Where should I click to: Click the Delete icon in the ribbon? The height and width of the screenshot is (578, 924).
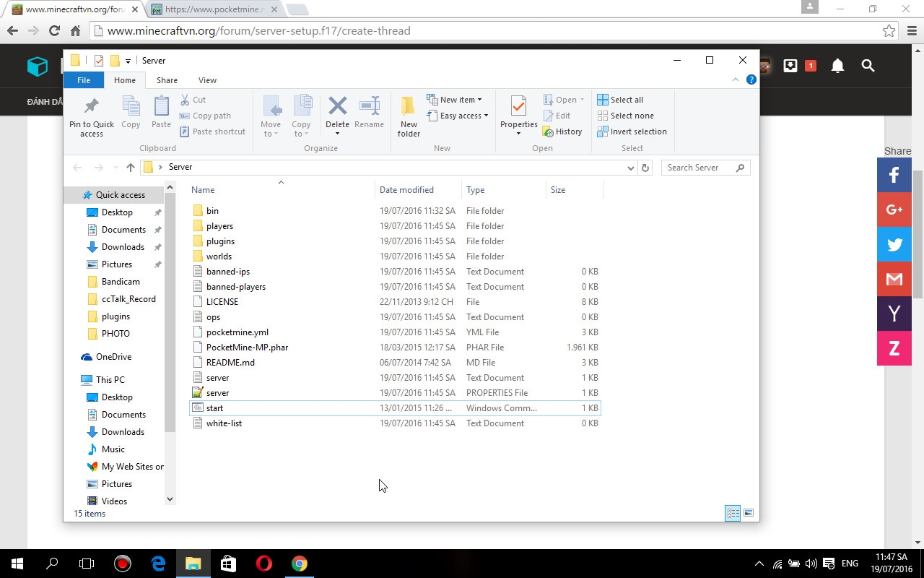[x=337, y=107]
